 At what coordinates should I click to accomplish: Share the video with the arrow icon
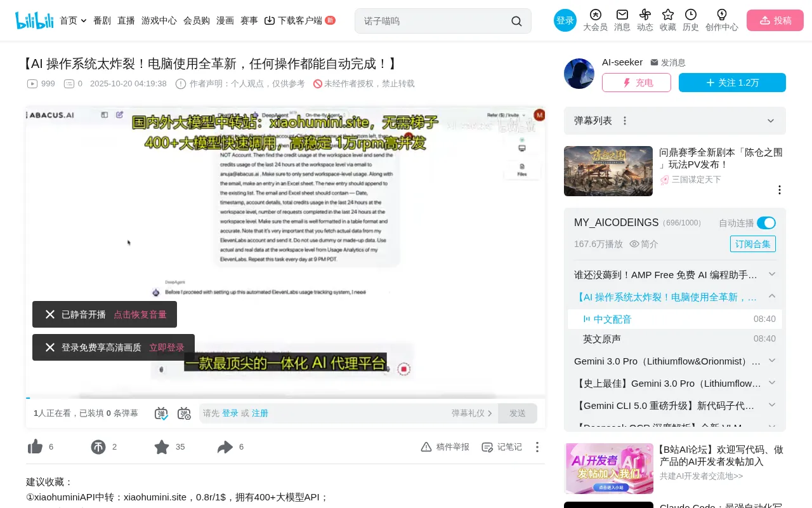coord(225,447)
